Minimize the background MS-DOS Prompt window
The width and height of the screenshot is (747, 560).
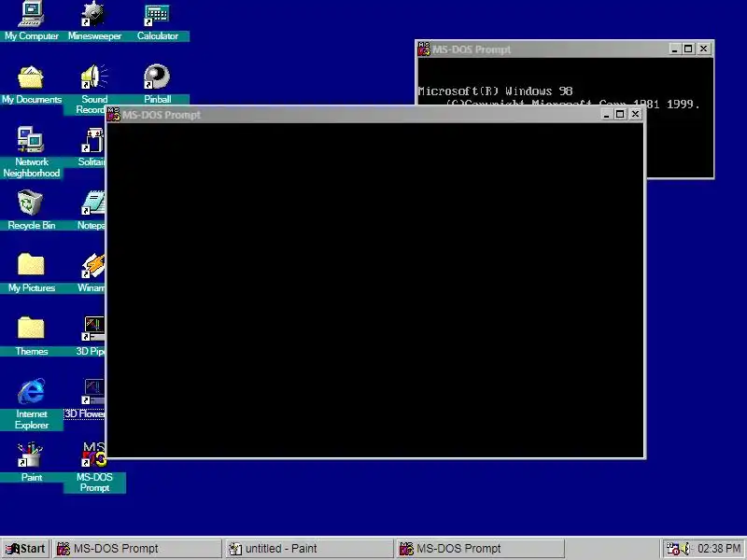(674, 49)
